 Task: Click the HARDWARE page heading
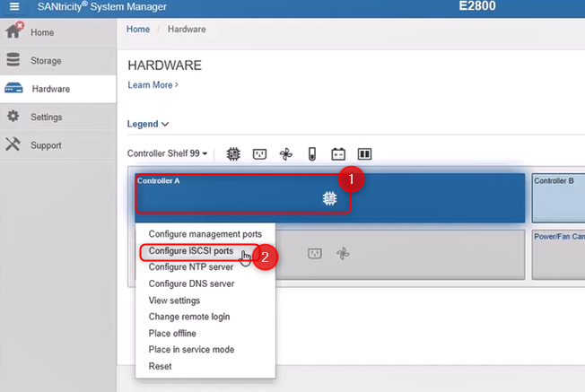[164, 65]
